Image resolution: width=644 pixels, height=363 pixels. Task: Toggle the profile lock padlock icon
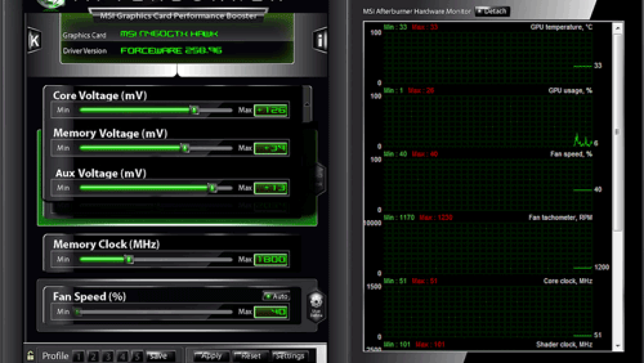[31, 355]
